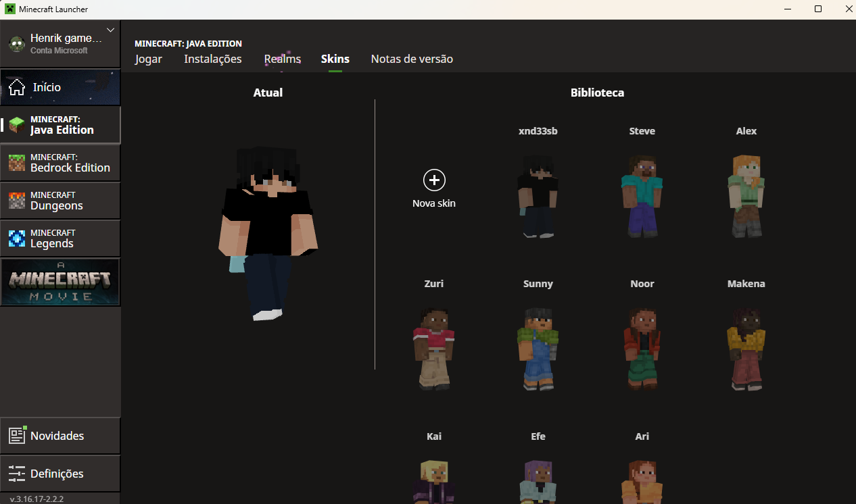Select the Sunny skin

click(x=538, y=349)
